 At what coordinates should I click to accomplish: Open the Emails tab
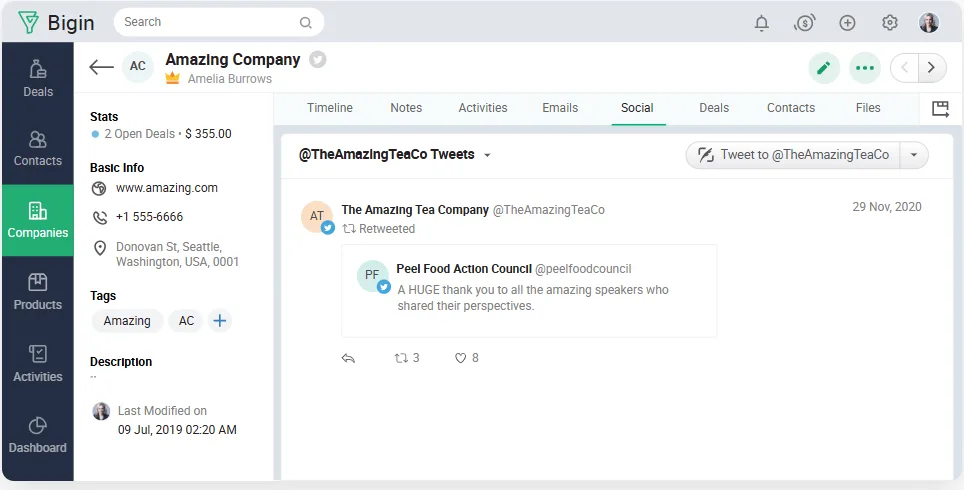[560, 108]
